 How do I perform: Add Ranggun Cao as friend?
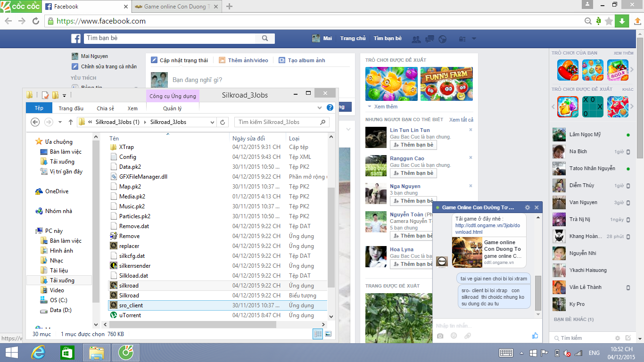click(413, 173)
